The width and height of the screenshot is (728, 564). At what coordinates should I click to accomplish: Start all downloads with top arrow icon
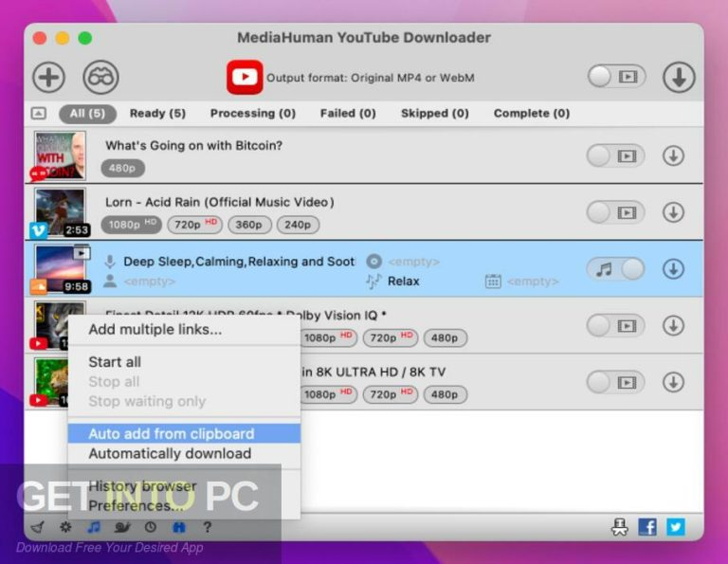pyautogui.click(x=679, y=77)
